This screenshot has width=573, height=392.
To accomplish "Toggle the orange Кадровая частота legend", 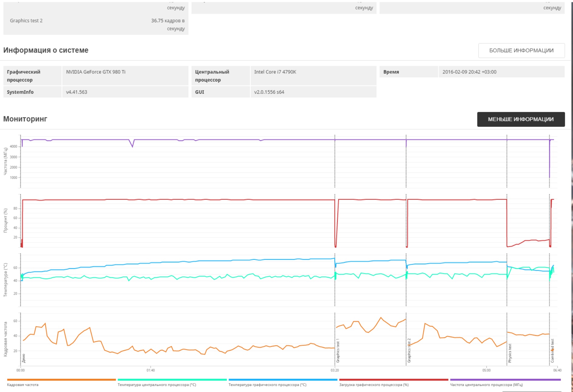I will pyautogui.click(x=23, y=385).
